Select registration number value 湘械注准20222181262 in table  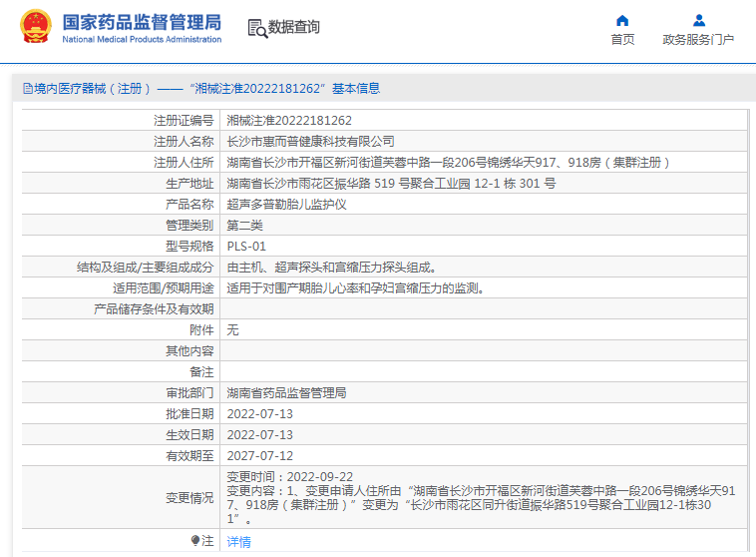pyautogui.click(x=289, y=120)
